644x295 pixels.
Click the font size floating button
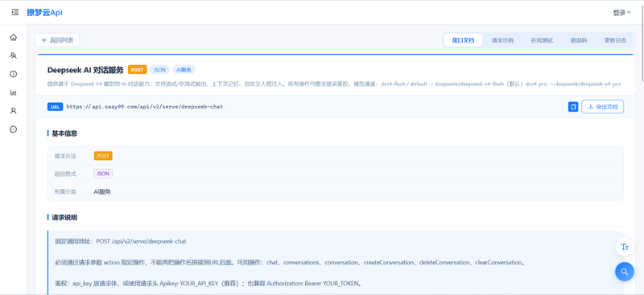coord(625,247)
